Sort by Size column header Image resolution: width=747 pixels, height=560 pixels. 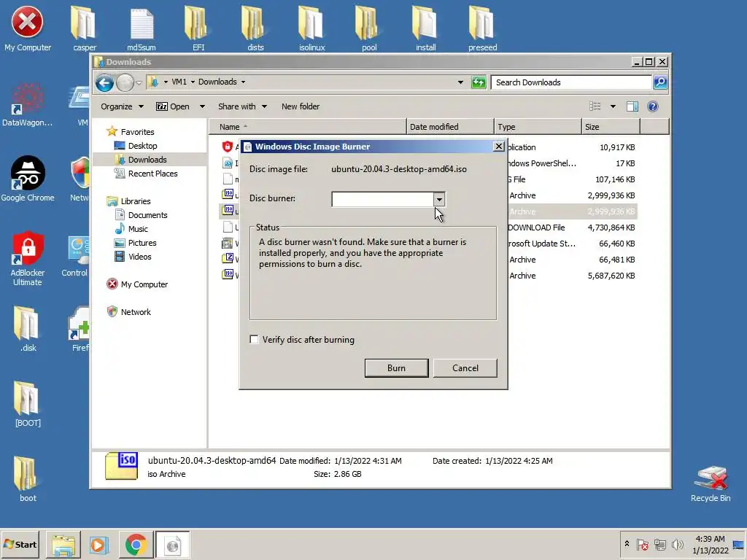coord(611,127)
